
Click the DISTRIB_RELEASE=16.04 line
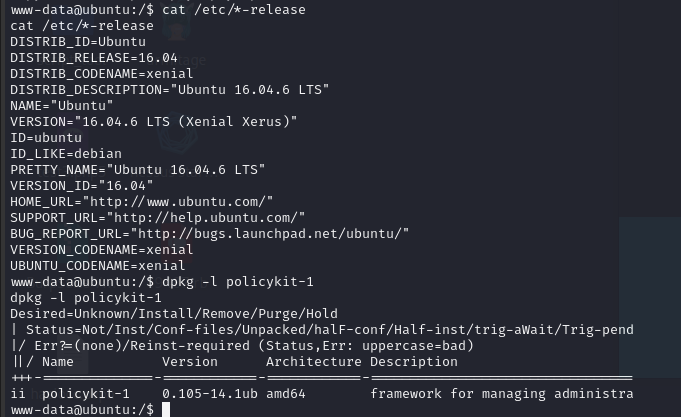click(94, 57)
